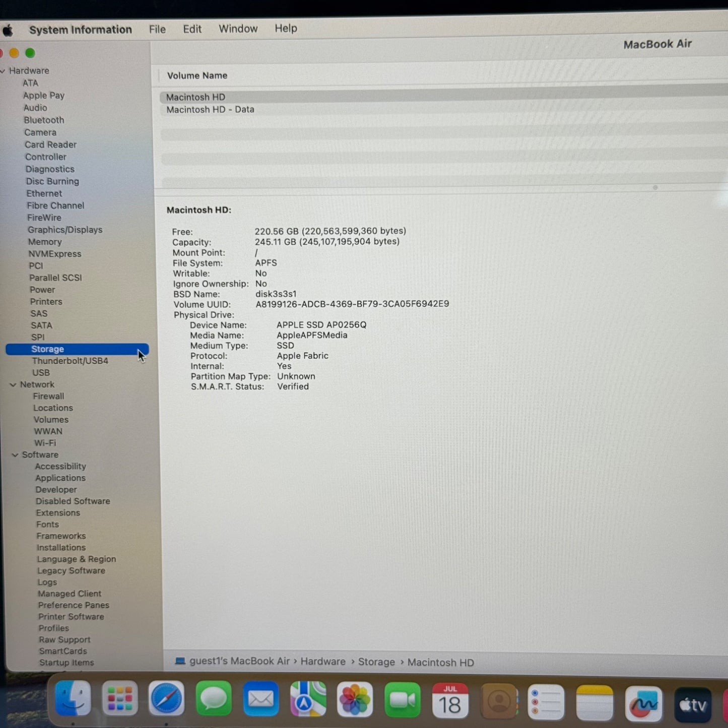Select Printer Software in sidebar

click(x=71, y=617)
